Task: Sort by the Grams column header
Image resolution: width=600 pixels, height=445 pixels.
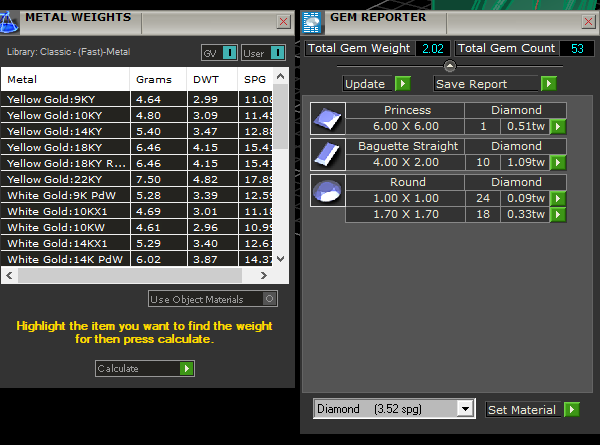Action: [158, 79]
